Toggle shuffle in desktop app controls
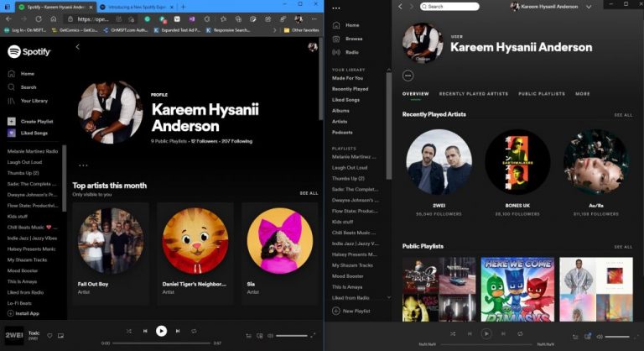Viewport: 644px width, 351px height. 453,333
